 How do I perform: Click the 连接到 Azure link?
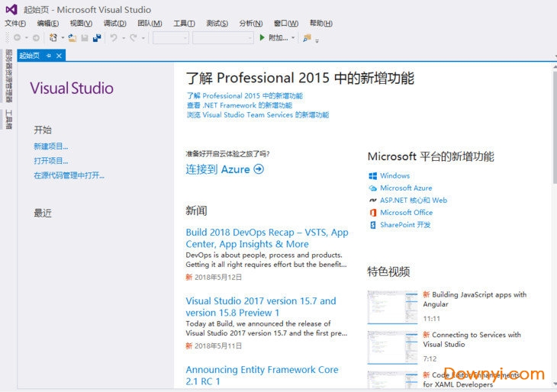(x=224, y=169)
